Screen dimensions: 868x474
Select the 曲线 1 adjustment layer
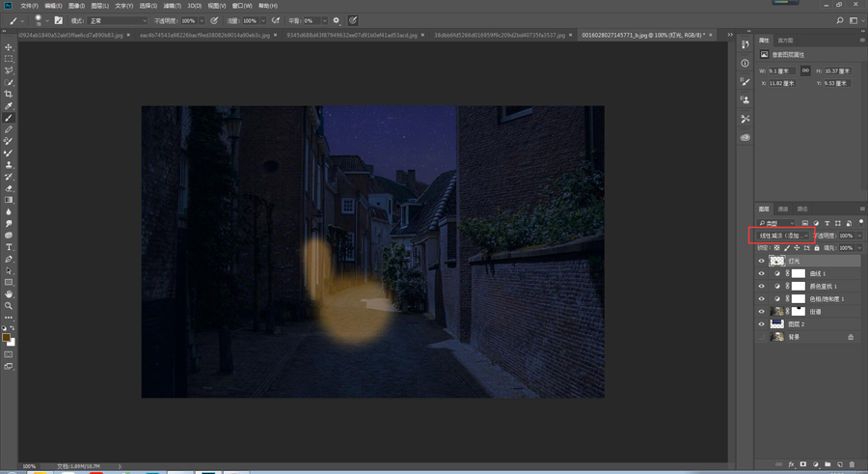click(x=816, y=274)
